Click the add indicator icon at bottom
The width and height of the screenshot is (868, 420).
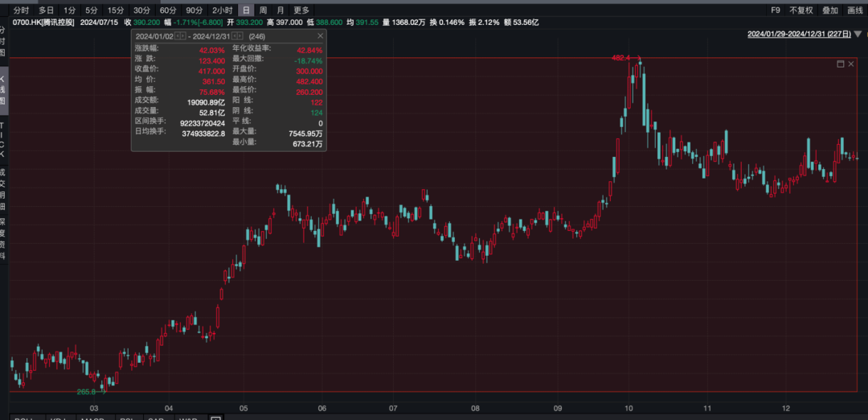pyautogui.click(x=215, y=418)
